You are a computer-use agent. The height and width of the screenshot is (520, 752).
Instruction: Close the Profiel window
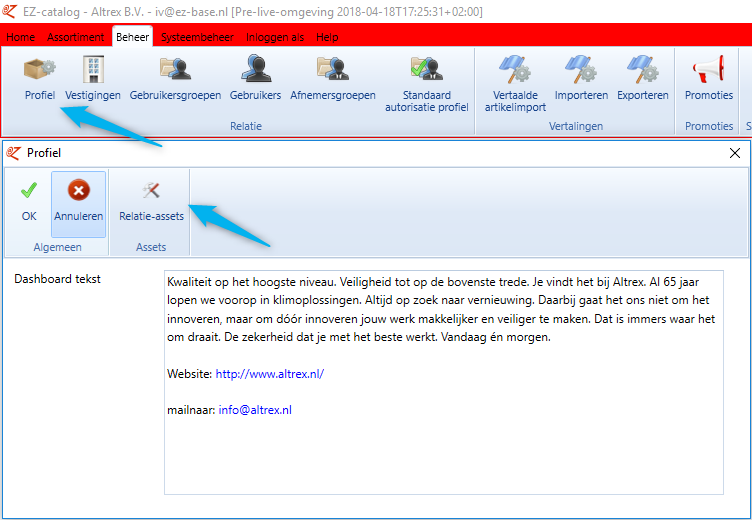pos(735,153)
